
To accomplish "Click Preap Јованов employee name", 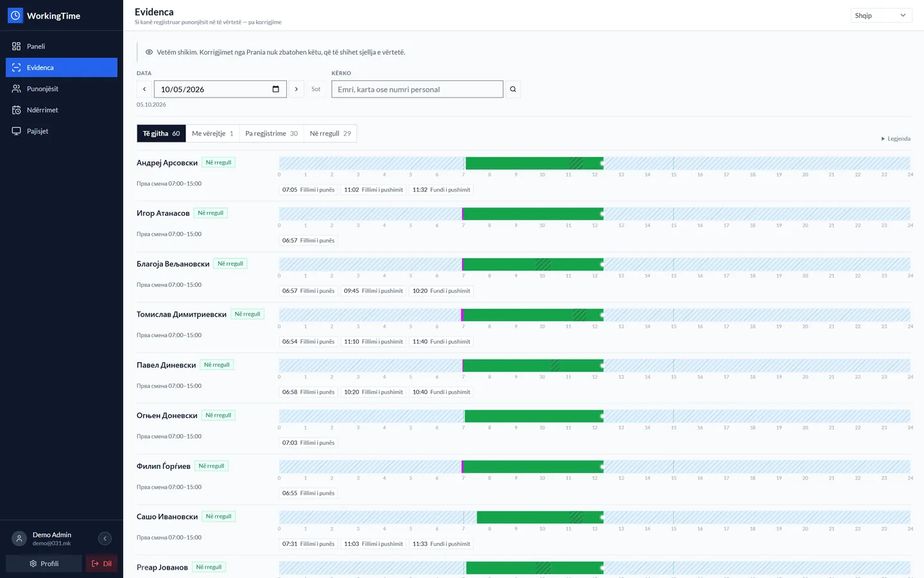I will click(162, 568).
